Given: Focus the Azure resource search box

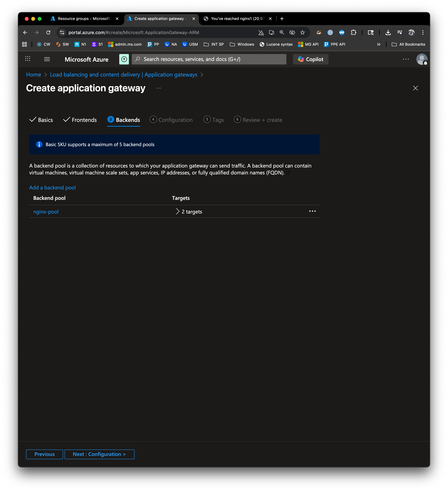Looking at the screenshot, I should coord(209,59).
